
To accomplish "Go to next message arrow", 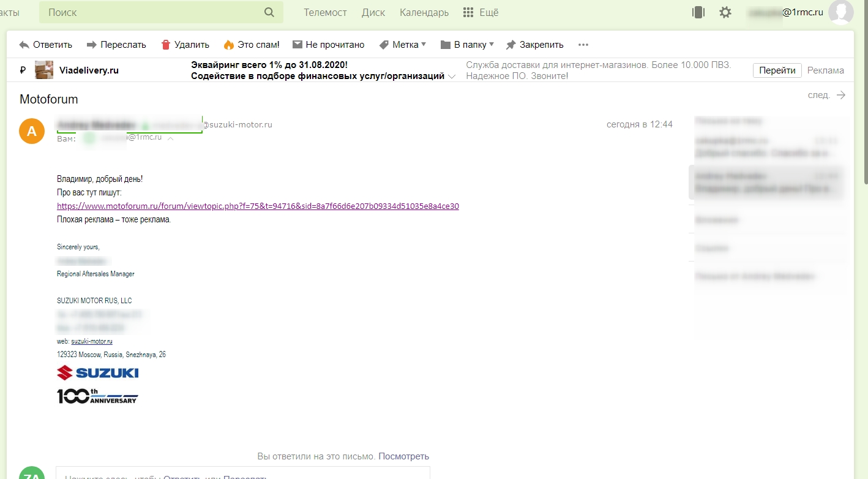I will point(840,95).
